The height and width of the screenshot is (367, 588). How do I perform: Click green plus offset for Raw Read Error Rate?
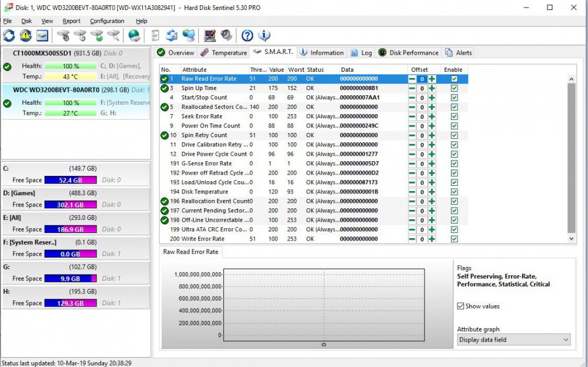[x=432, y=79]
